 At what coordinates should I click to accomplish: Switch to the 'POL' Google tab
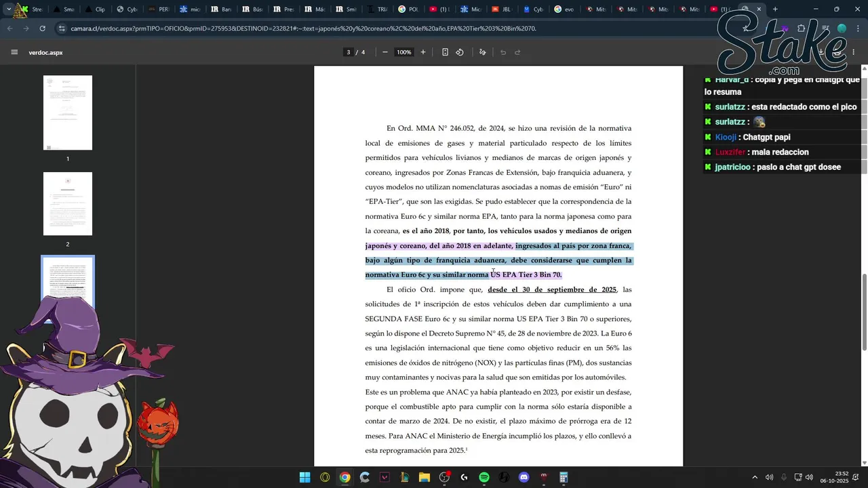pyautogui.click(x=408, y=9)
